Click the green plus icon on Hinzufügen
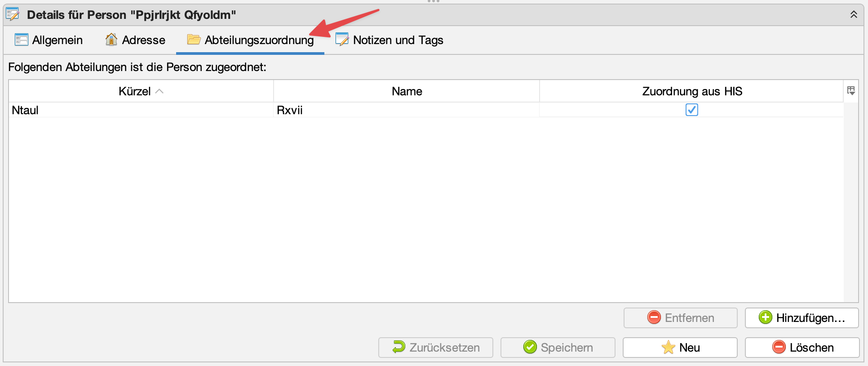The height and width of the screenshot is (366, 868). [x=765, y=317]
